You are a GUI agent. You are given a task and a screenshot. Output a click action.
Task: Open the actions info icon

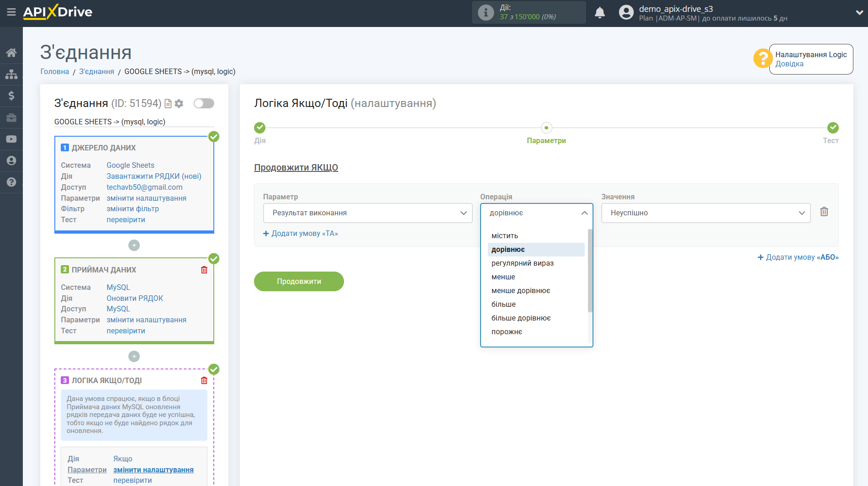pos(486,12)
